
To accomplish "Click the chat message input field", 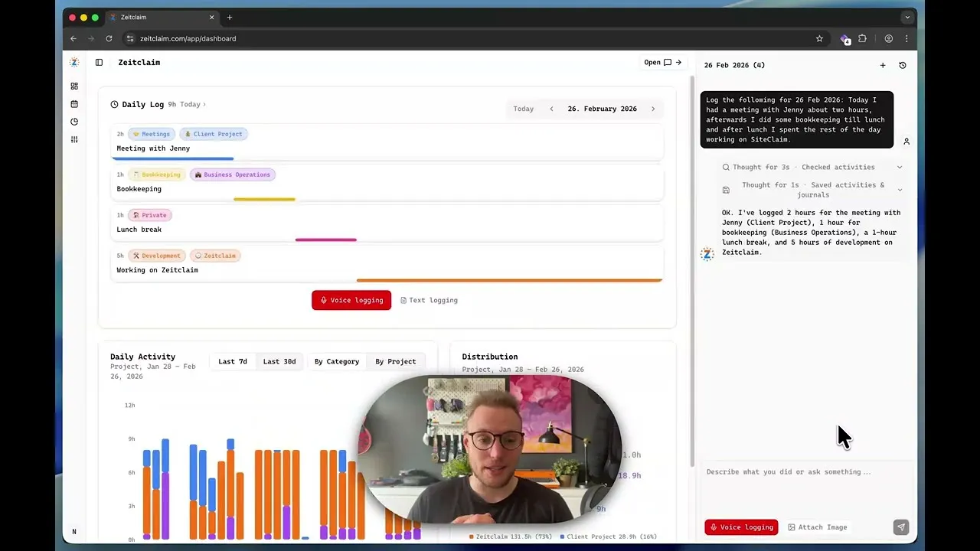I will pos(804,472).
